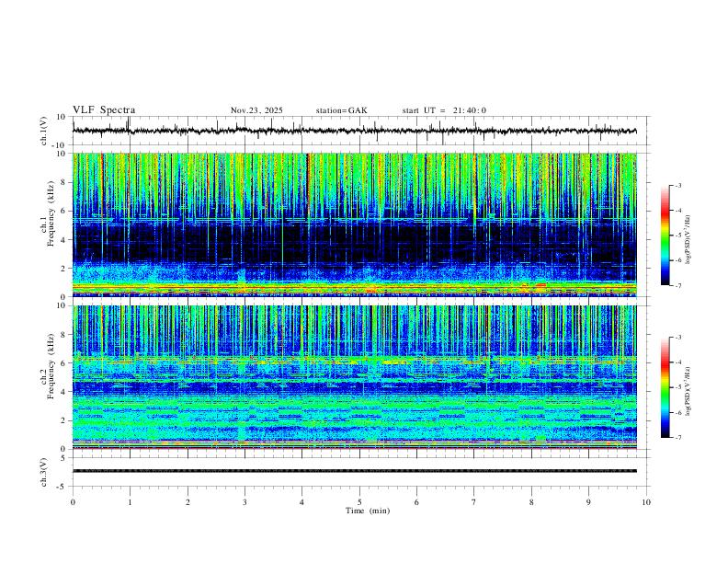Image resolution: width=728 pixels, height=563 pixels.
Task: Click the -5 tick on ch.2 colorbar
Action: click(x=677, y=387)
